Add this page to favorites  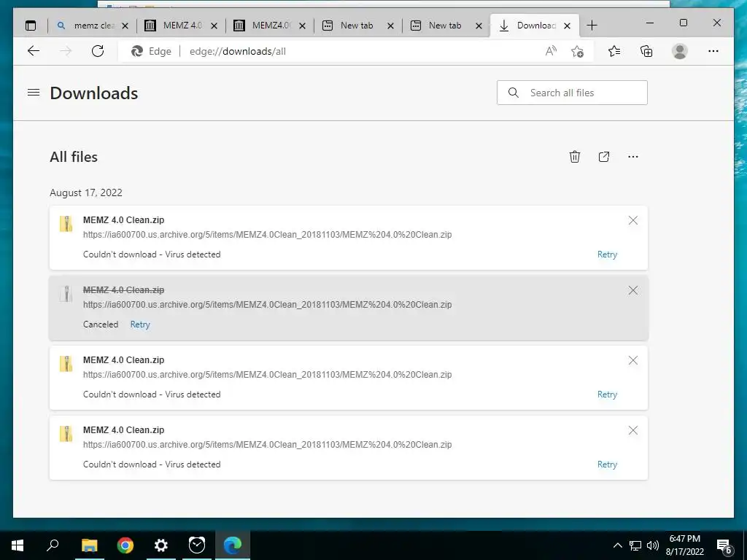(578, 51)
